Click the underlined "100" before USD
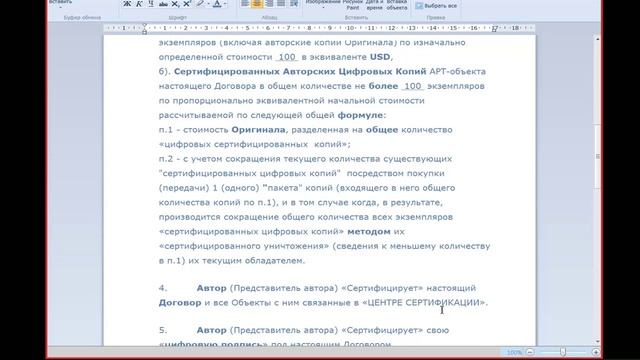Image resolution: width=640 pixels, height=360 pixels. [x=287, y=57]
